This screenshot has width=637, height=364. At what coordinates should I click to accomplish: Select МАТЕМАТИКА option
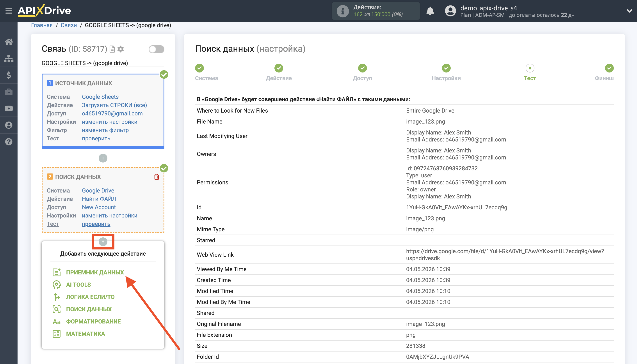point(85,334)
